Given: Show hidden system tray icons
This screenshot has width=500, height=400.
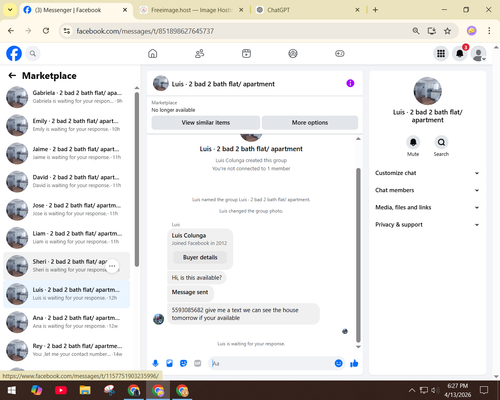Looking at the screenshot, I should (x=412, y=390).
